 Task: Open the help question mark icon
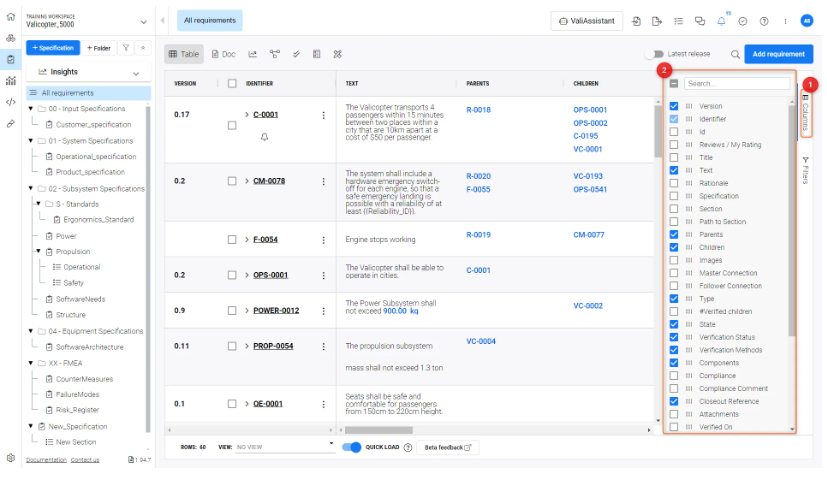(x=764, y=21)
